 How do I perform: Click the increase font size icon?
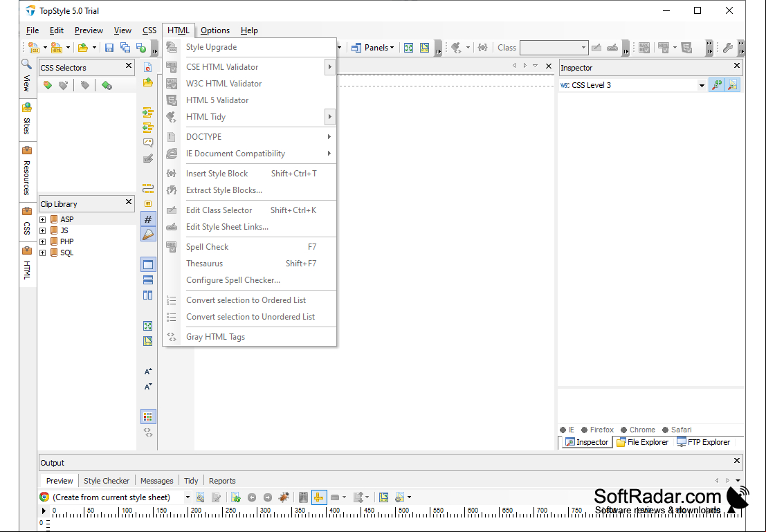point(148,372)
